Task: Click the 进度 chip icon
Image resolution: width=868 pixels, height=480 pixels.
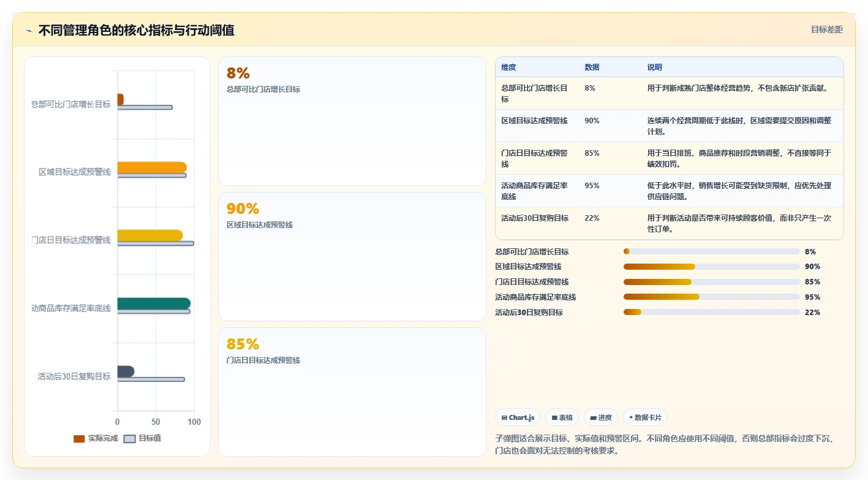Action: (593, 417)
